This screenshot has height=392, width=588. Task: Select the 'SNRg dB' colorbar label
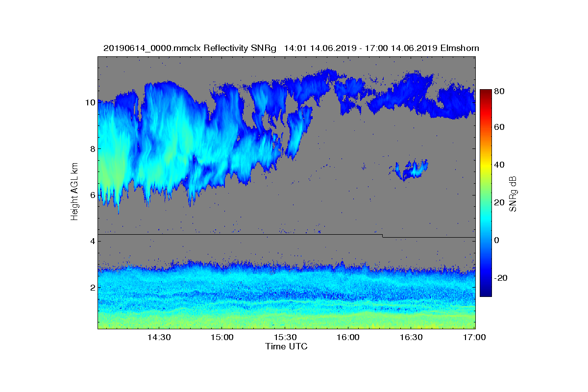click(514, 194)
